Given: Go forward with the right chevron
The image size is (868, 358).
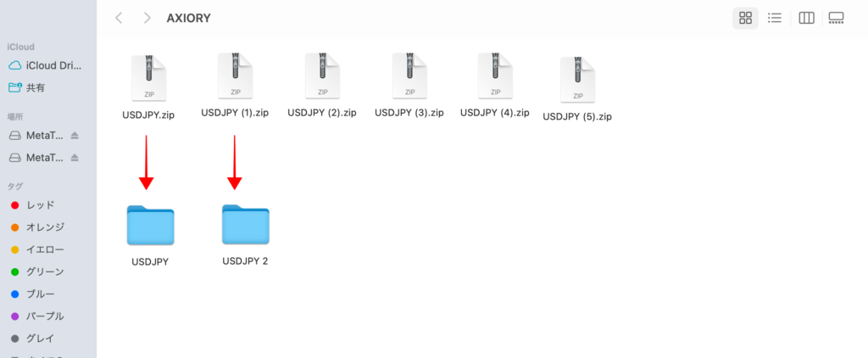Looking at the screenshot, I should click(147, 19).
